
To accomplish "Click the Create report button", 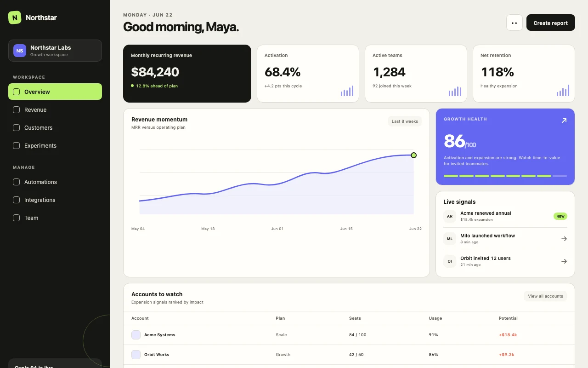I will tap(551, 23).
